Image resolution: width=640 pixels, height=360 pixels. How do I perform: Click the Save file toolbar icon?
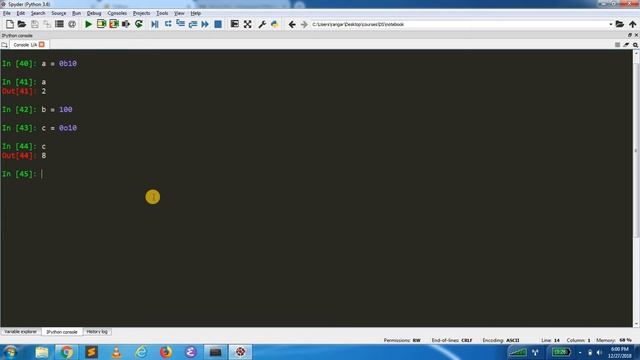pos(35,24)
